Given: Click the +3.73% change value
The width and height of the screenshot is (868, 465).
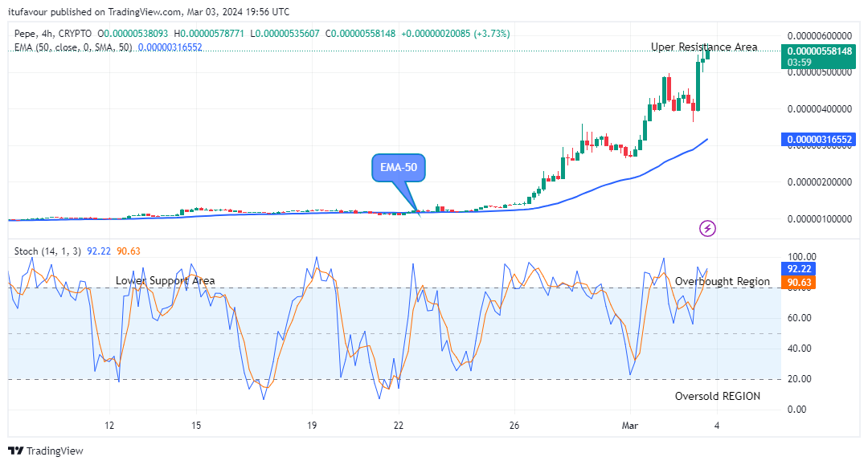Looking at the screenshot, I should coord(492,34).
